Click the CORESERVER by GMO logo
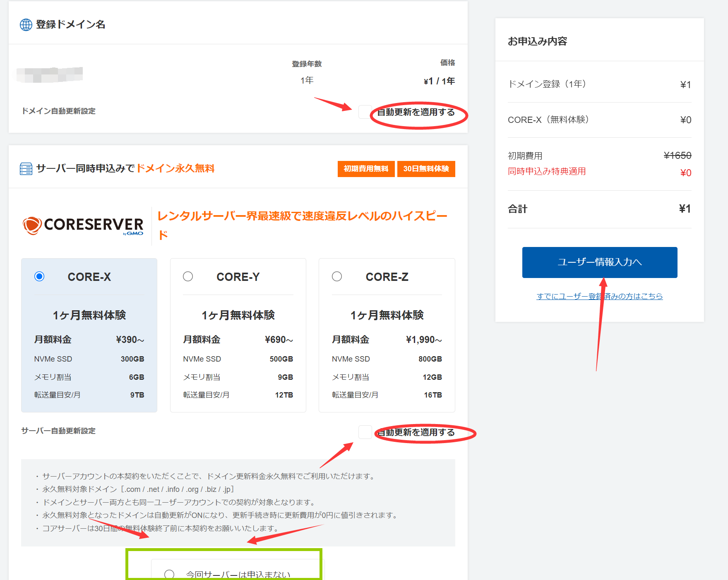 [x=83, y=225]
